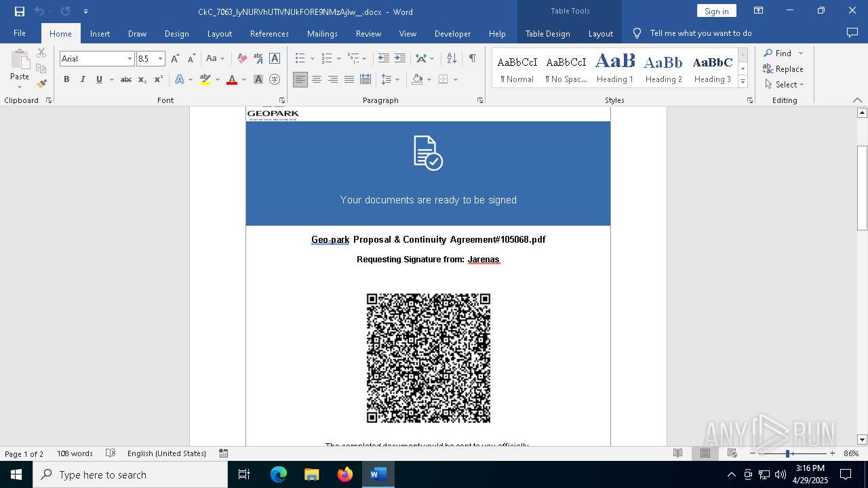Increase indent icon
Viewport: 868px width, 488px height.
click(400, 58)
